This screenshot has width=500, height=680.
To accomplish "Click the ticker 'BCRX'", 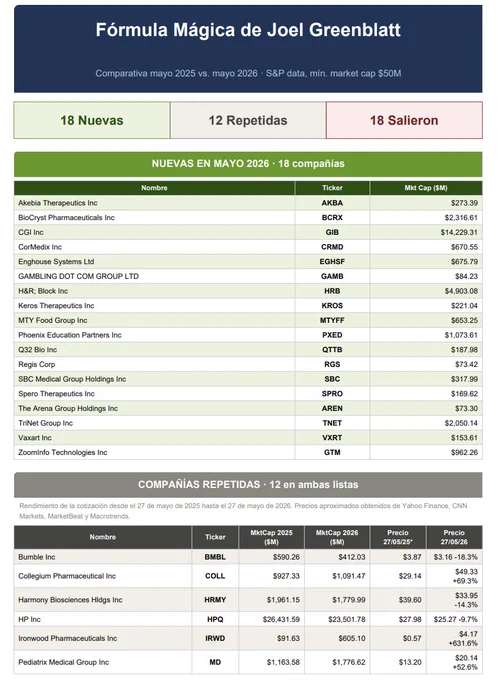I will pyautogui.click(x=332, y=218).
